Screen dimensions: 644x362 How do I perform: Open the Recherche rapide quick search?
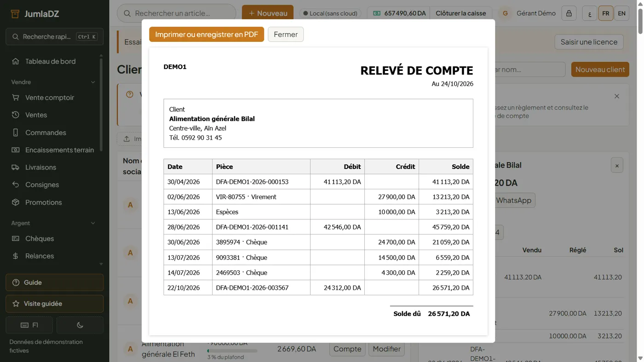click(54, 37)
